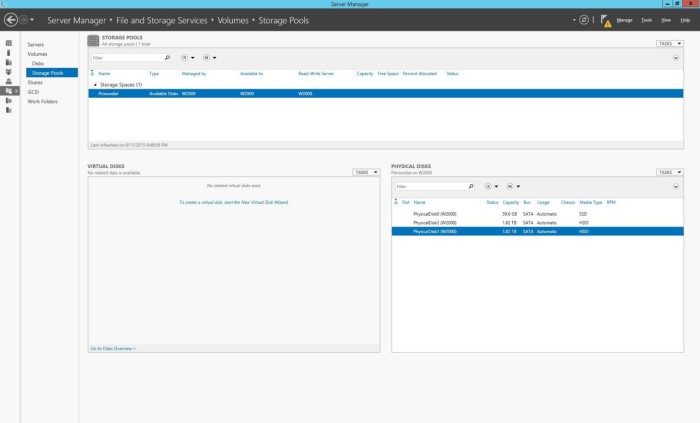Viewport: 700px width, 423px height.
Task: Select Volumes in the navigation pane
Action: click(37, 54)
